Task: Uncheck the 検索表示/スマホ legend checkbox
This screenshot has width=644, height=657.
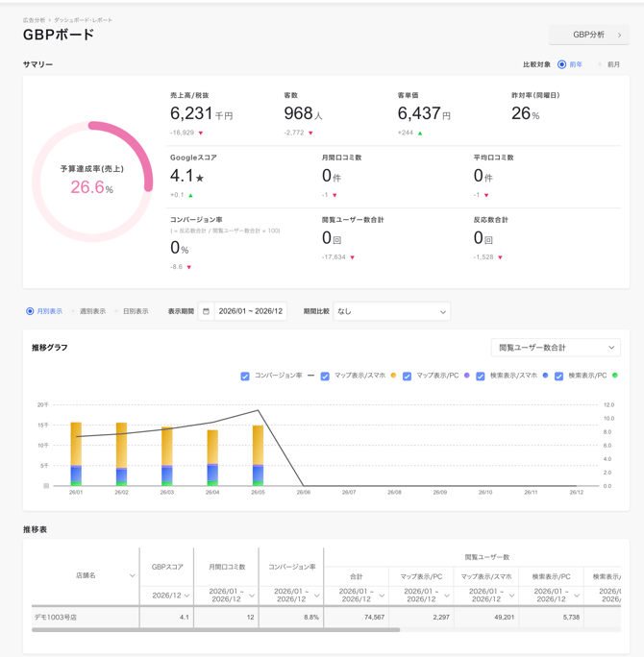Action: click(481, 377)
